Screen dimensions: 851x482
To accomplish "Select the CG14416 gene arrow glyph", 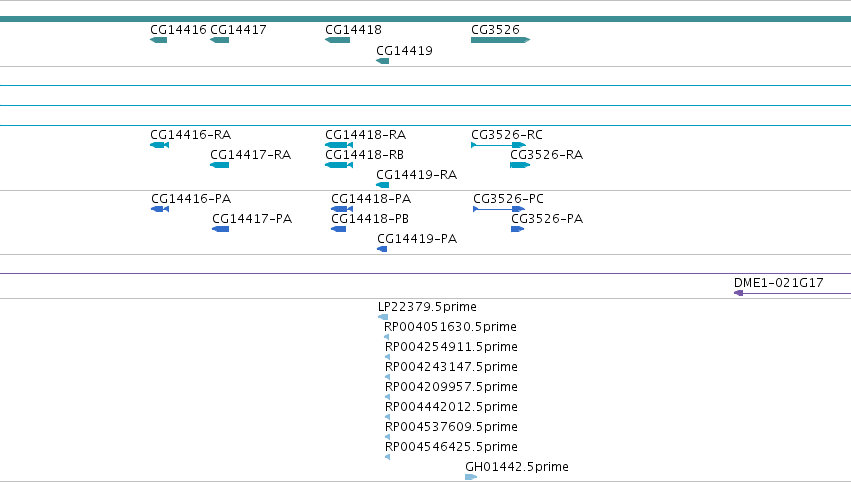I will (x=158, y=40).
